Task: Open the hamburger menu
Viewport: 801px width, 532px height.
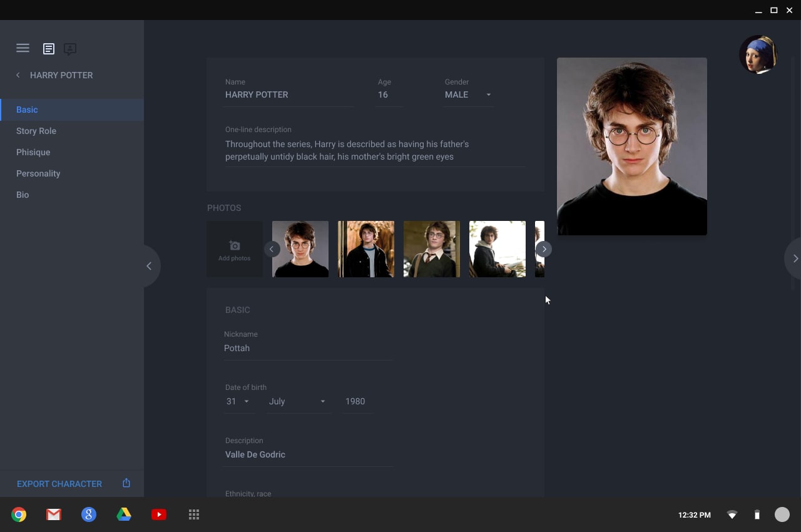Action: coord(23,48)
